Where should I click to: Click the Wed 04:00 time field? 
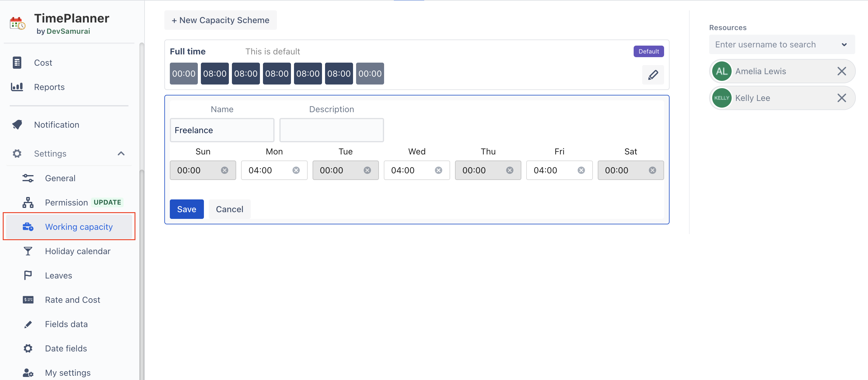[417, 170]
